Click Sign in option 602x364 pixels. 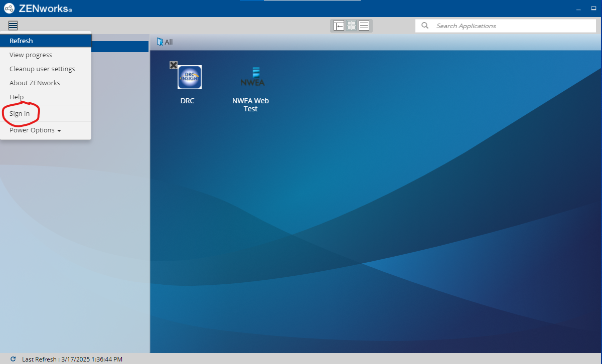pyautogui.click(x=20, y=114)
